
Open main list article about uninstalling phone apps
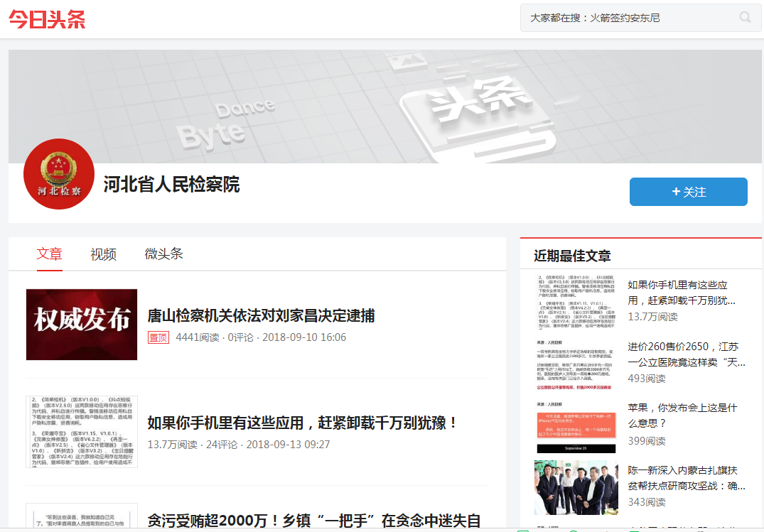303,423
